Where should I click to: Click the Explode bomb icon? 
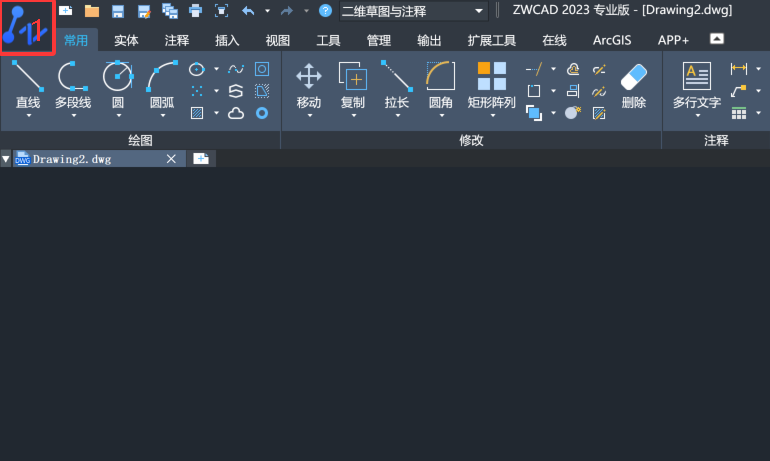[x=573, y=113]
